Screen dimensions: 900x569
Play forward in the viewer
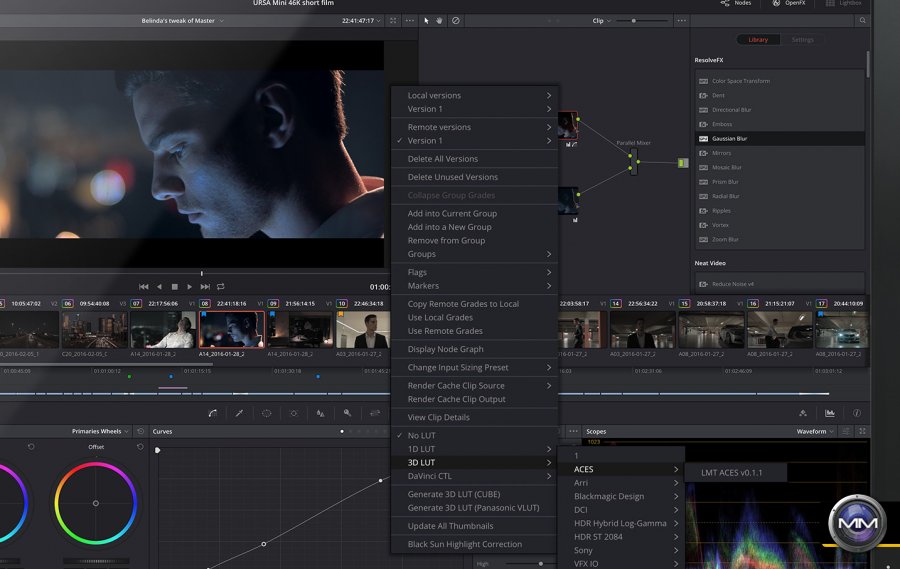point(189,287)
